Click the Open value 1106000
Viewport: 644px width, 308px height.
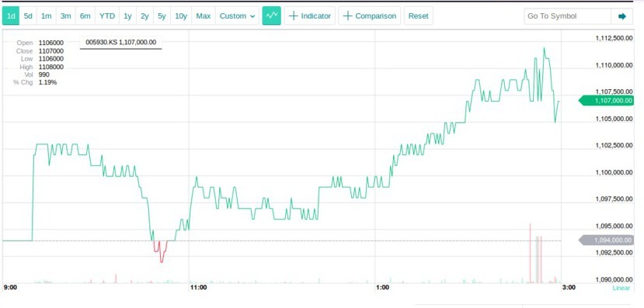click(51, 43)
